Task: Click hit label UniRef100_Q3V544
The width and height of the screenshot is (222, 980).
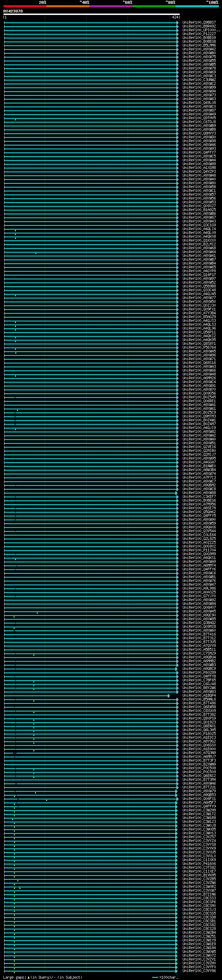Action: coord(199,531)
